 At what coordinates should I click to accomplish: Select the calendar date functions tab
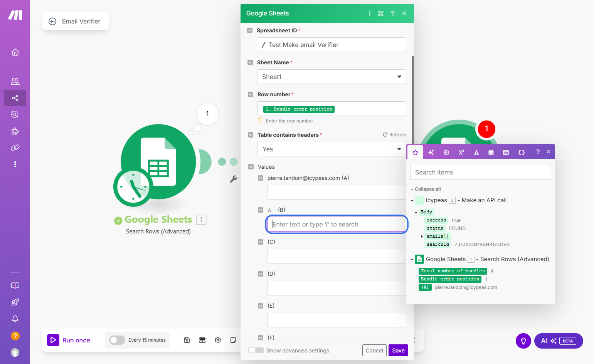(x=491, y=153)
